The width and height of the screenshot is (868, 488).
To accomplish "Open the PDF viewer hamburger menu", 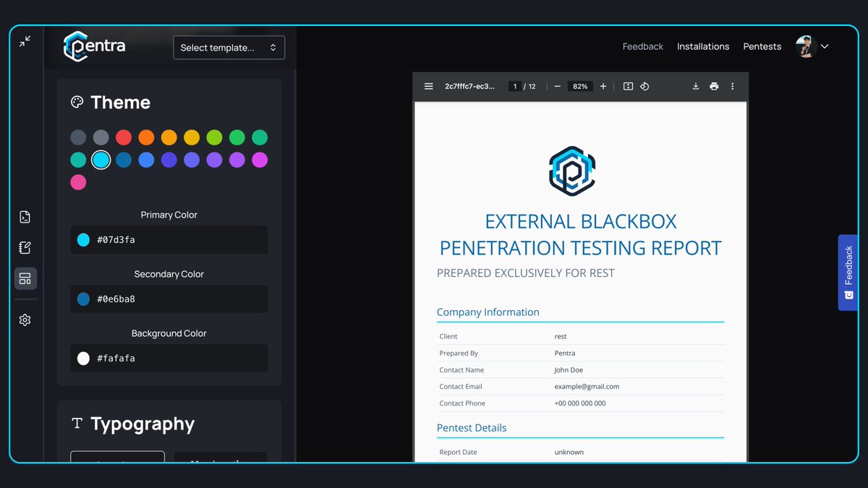I will pos(429,86).
